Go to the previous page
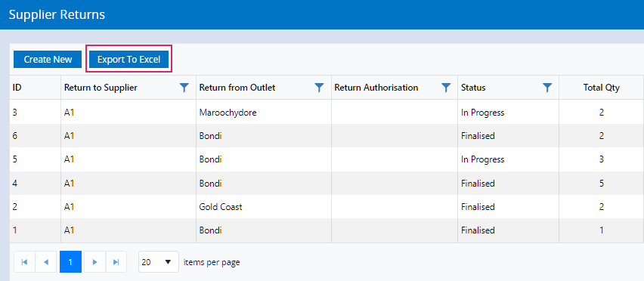The width and height of the screenshot is (644, 281). click(x=46, y=261)
